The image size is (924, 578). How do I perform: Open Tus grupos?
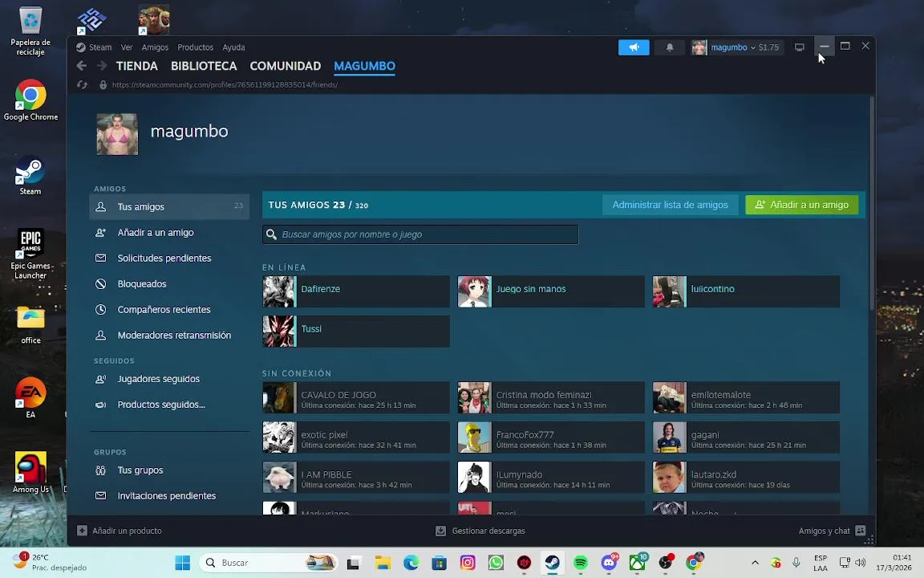click(169, 470)
